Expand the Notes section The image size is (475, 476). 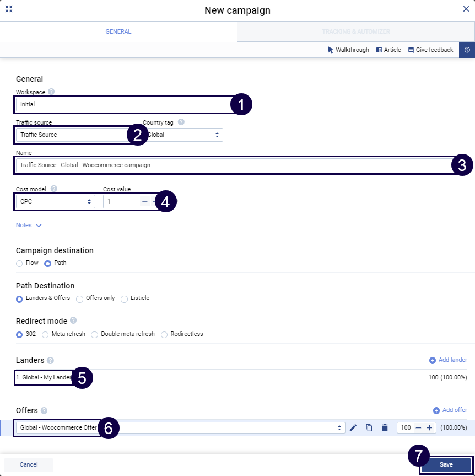[x=29, y=225]
